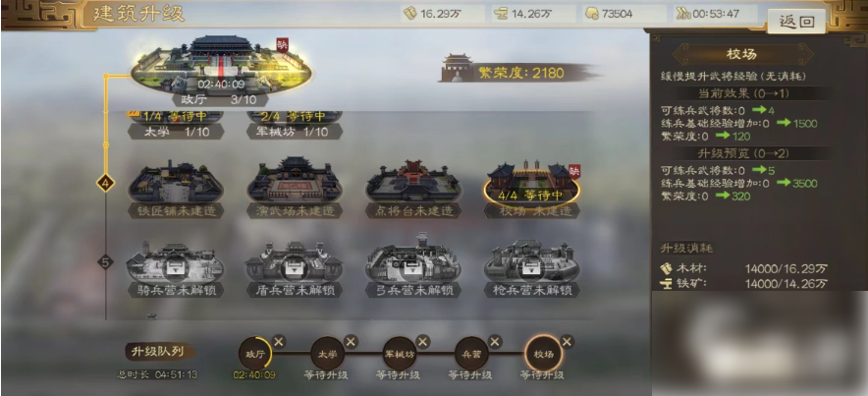868x396 pixels.
Task: Remove 军械坊 from the upgrade queue
Action: coord(423,342)
